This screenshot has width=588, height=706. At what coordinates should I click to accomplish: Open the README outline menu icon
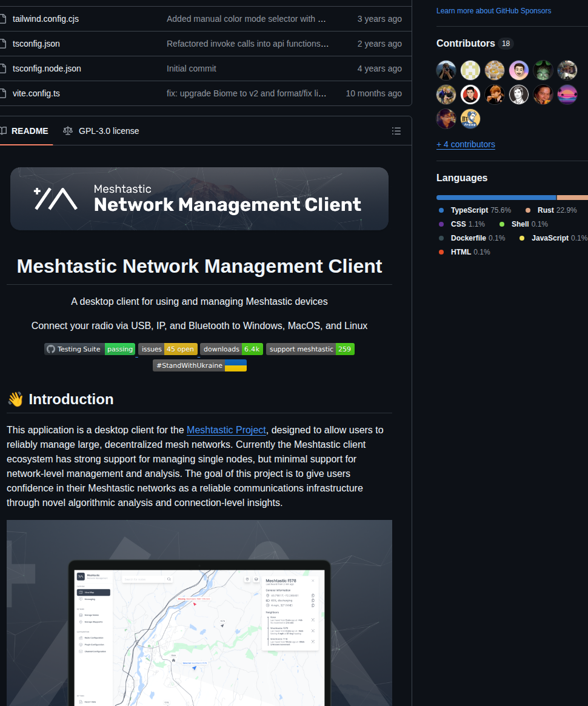396,131
